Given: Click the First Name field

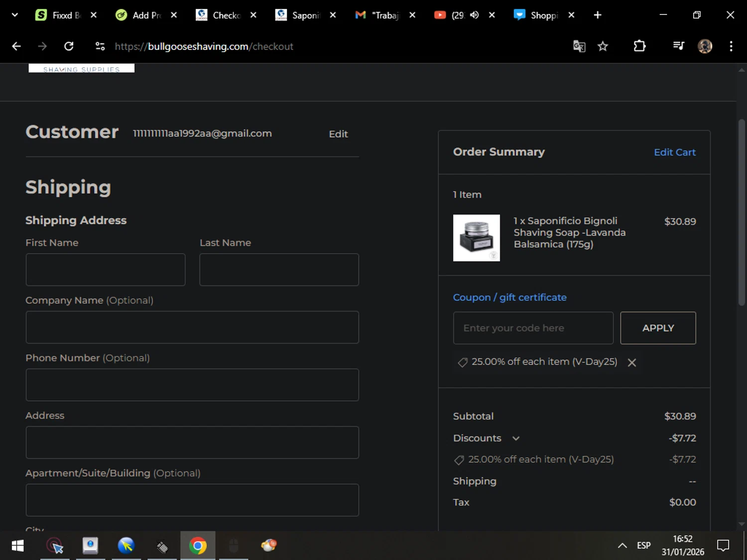Looking at the screenshot, I should 106,270.
